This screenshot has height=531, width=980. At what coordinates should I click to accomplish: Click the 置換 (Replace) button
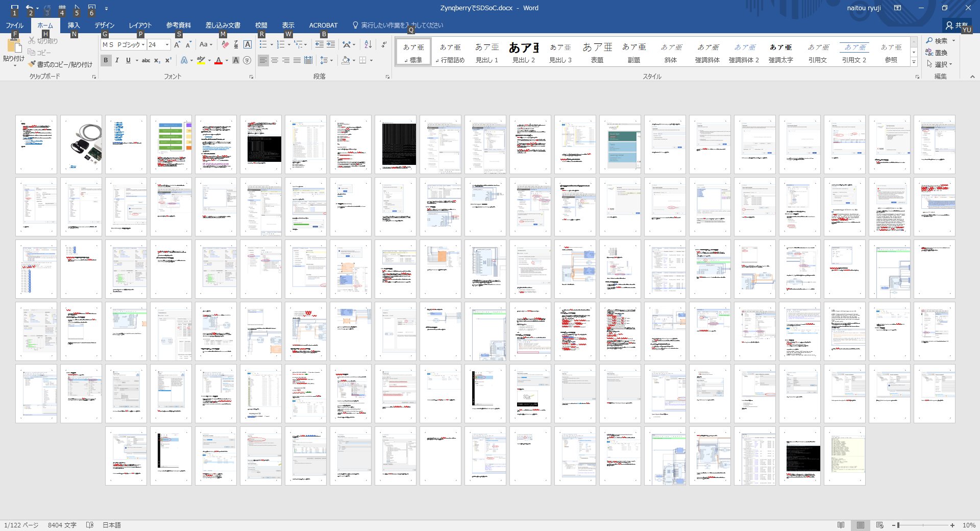coord(937,53)
